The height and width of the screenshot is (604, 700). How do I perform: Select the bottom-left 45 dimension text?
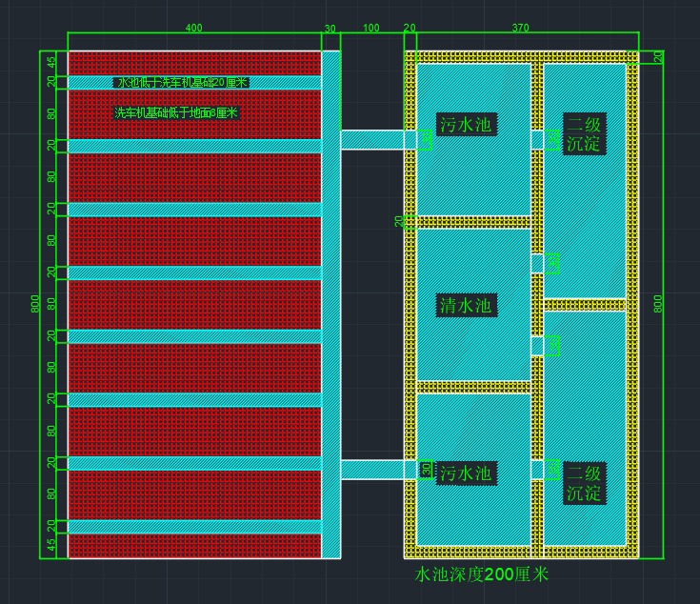(51, 545)
